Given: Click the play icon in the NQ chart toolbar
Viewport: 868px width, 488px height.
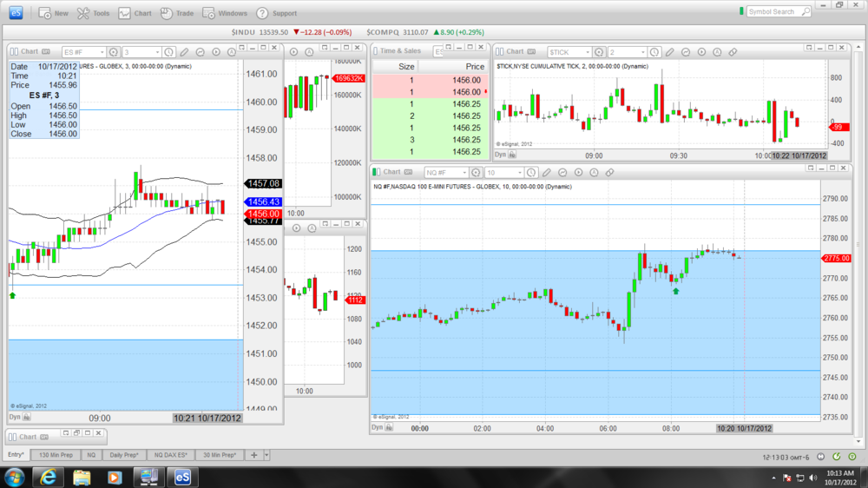Looking at the screenshot, I should [578, 173].
